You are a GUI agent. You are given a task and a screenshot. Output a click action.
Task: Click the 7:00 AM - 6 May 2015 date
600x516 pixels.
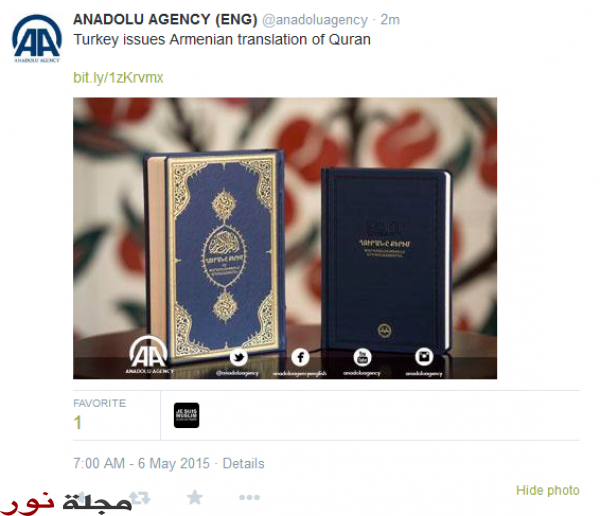tap(141, 464)
